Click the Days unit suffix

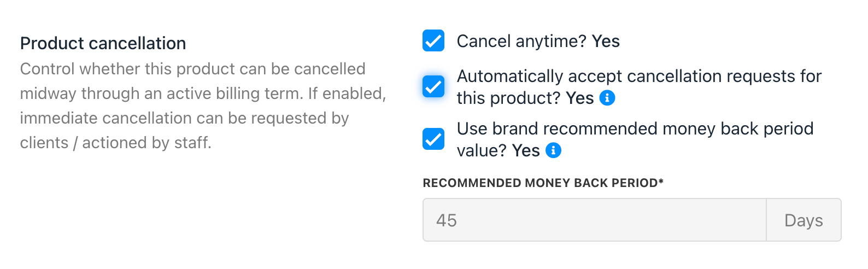pos(804,220)
